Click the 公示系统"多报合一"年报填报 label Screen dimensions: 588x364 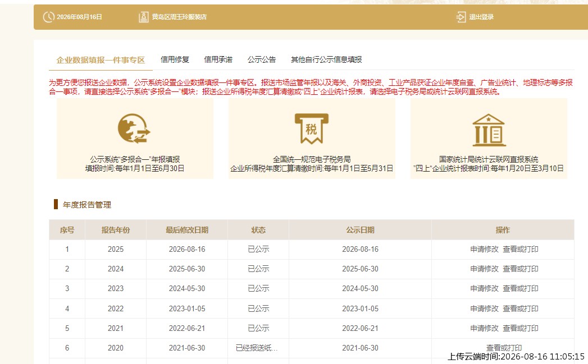(135, 159)
